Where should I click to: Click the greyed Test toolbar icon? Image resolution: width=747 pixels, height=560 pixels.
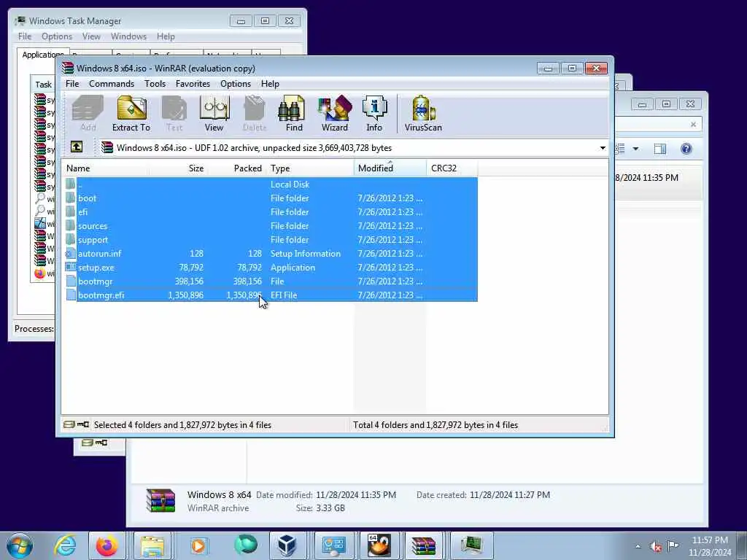(174, 113)
